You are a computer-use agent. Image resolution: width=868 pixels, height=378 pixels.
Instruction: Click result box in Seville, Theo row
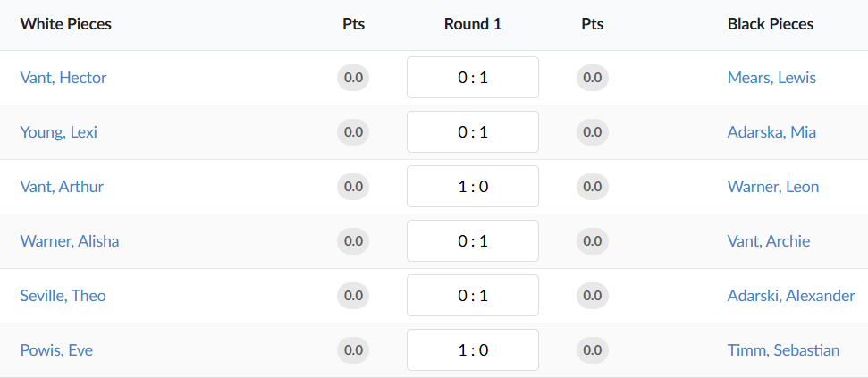473,296
